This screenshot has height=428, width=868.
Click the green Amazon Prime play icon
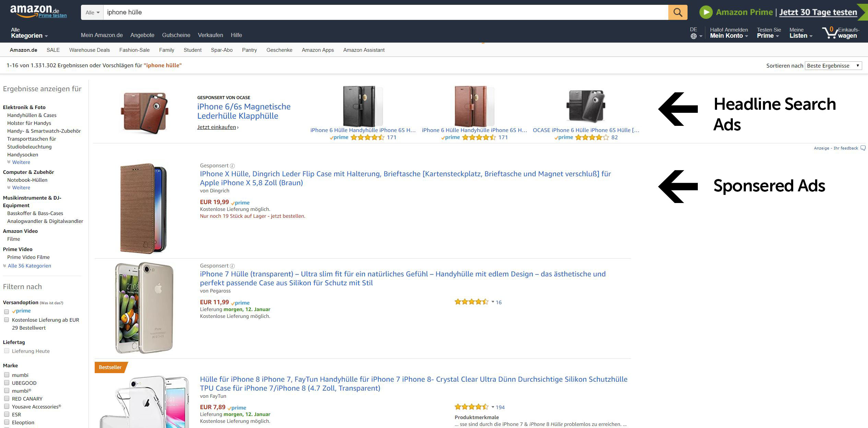click(705, 12)
